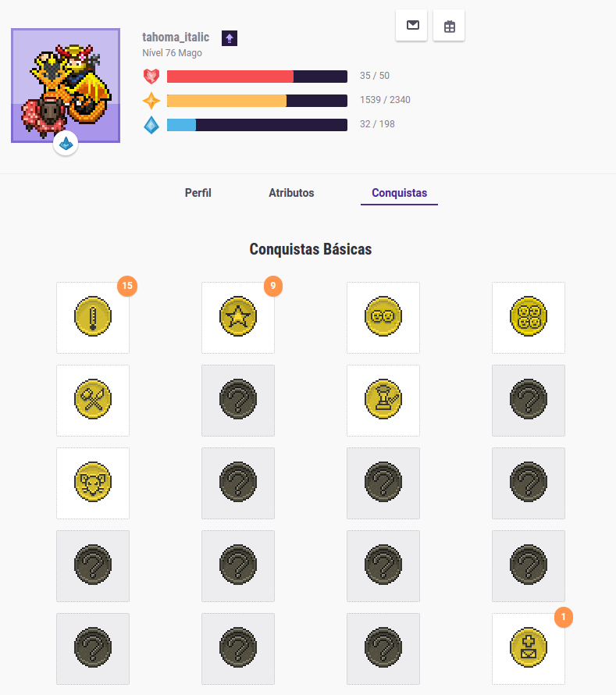Click the mage class badge under avatar
Viewport: 616px width, 695px height.
(66, 144)
